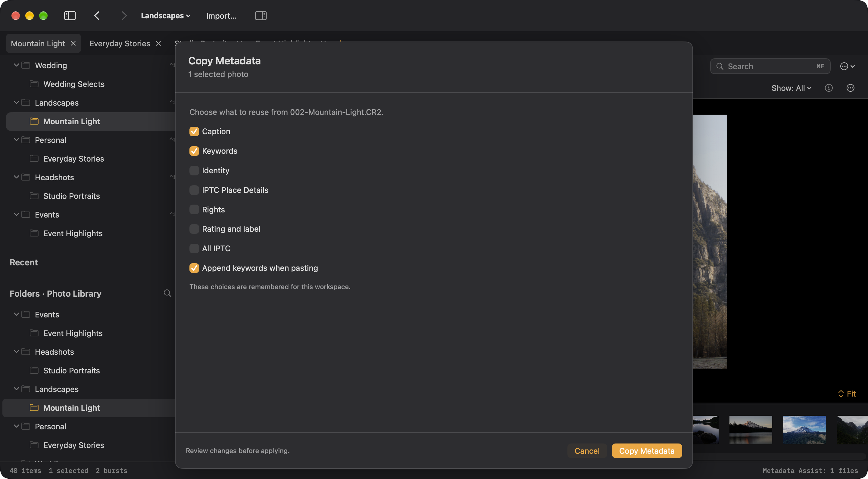
Task: Click the magnifier icon in the Search field
Action: (x=720, y=66)
